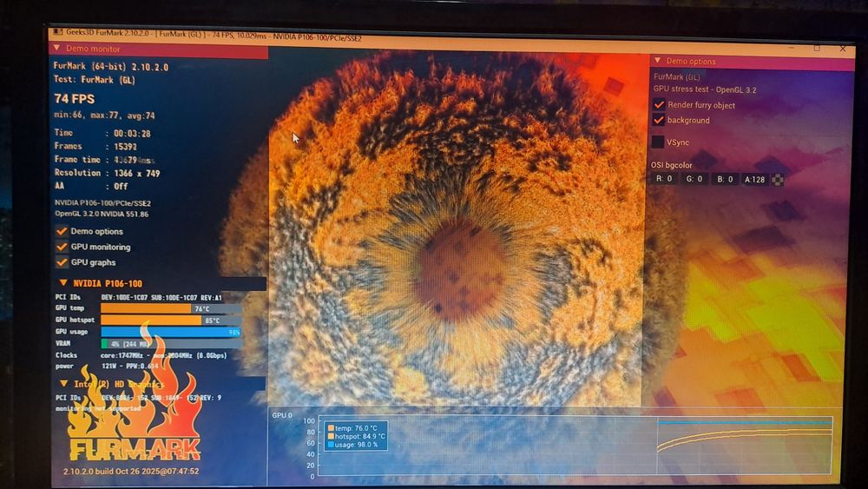The width and height of the screenshot is (868, 489).
Task: Maximize the FurMark window
Action: click(x=817, y=48)
